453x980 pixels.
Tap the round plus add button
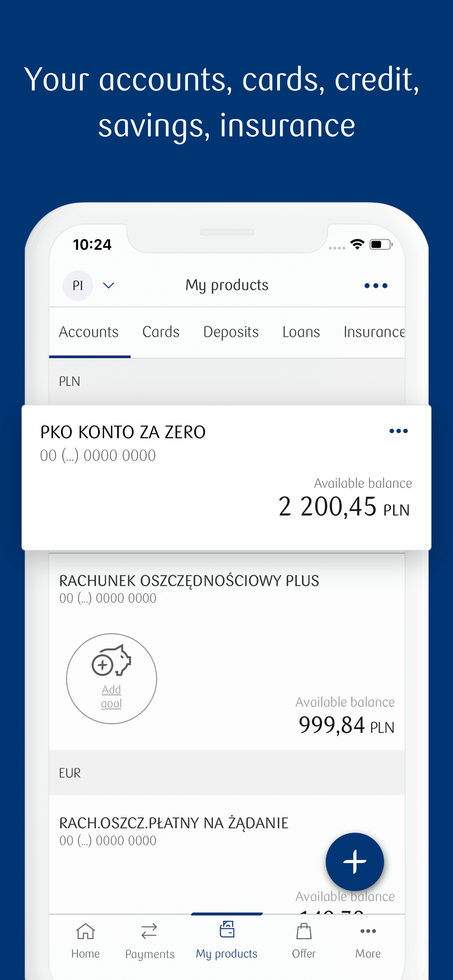pos(355,862)
